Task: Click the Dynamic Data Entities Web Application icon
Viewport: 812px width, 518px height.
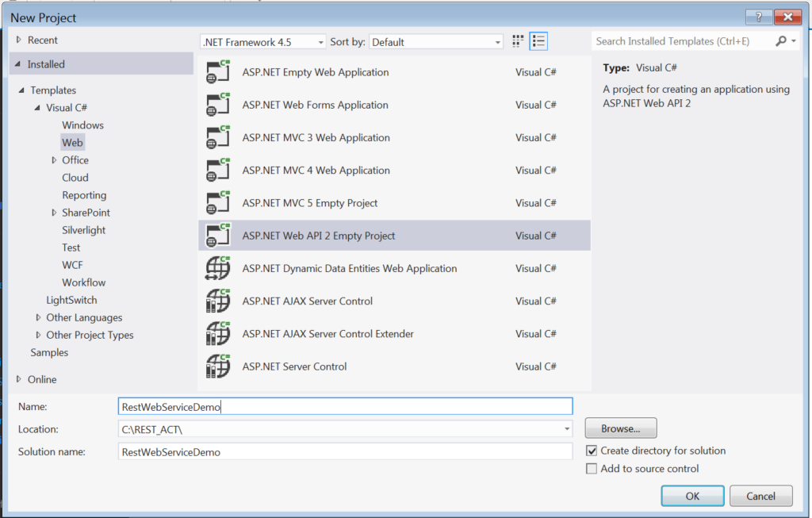Action: click(218, 268)
